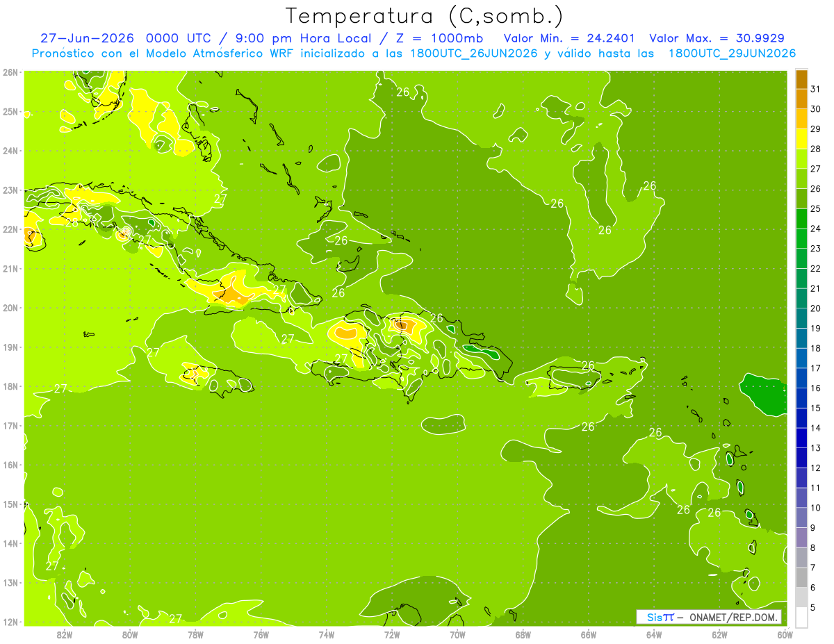834x644 pixels.
Task: Click "Valor Min. = 24.2401" text
Action: click(x=569, y=38)
